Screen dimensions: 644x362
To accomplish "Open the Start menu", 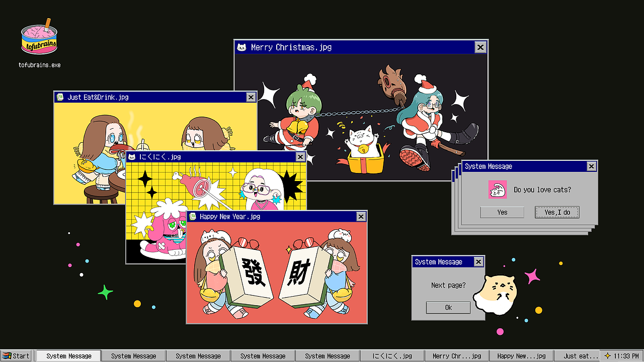I will pos(17,355).
